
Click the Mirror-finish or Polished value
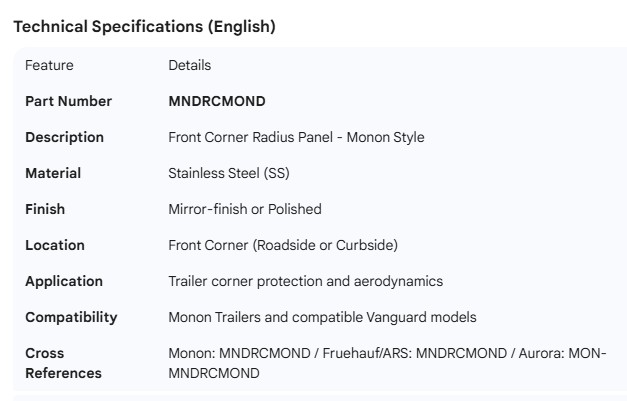coord(244,209)
